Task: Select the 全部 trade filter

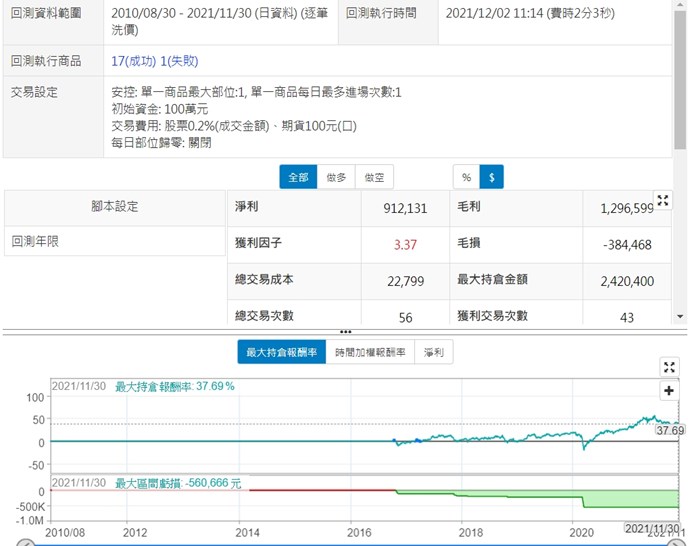Action: pyautogui.click(x=298, y=177)
